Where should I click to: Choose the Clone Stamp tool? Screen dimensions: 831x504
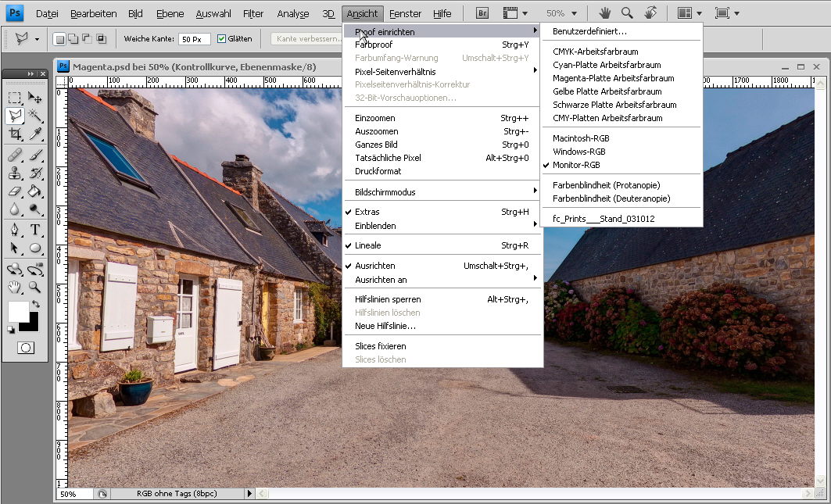click(15, 173)
